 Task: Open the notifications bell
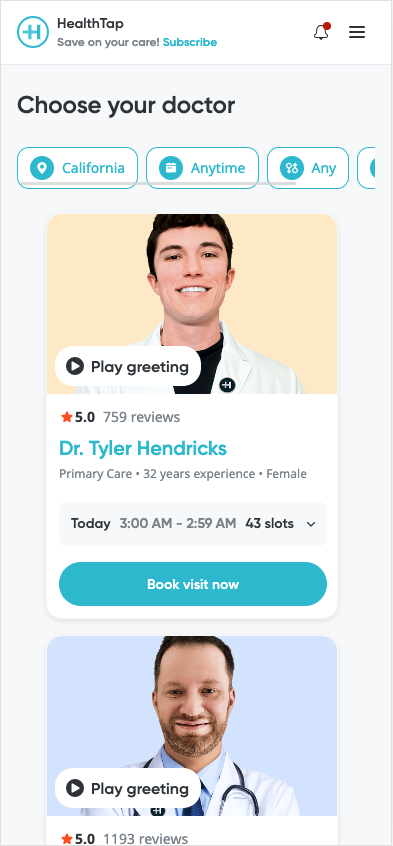[321, 32]
